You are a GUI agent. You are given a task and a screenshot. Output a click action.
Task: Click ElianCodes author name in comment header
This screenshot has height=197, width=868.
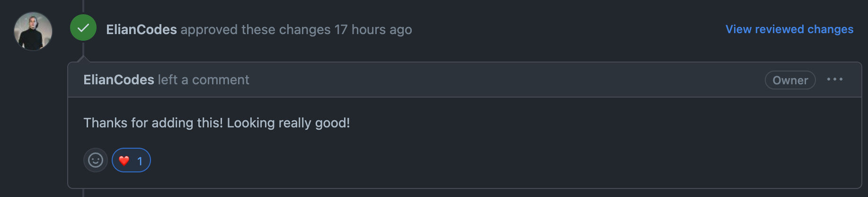119,80
